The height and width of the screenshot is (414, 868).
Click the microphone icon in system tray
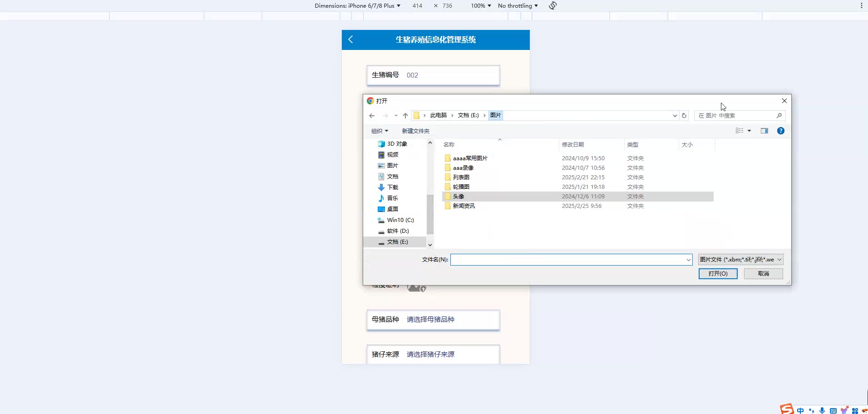[822, 410]
